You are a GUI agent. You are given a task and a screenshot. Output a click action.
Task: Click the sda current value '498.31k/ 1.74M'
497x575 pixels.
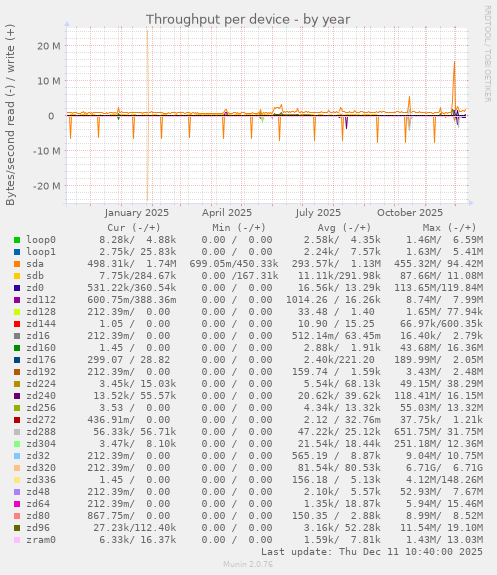click(132, 264)
